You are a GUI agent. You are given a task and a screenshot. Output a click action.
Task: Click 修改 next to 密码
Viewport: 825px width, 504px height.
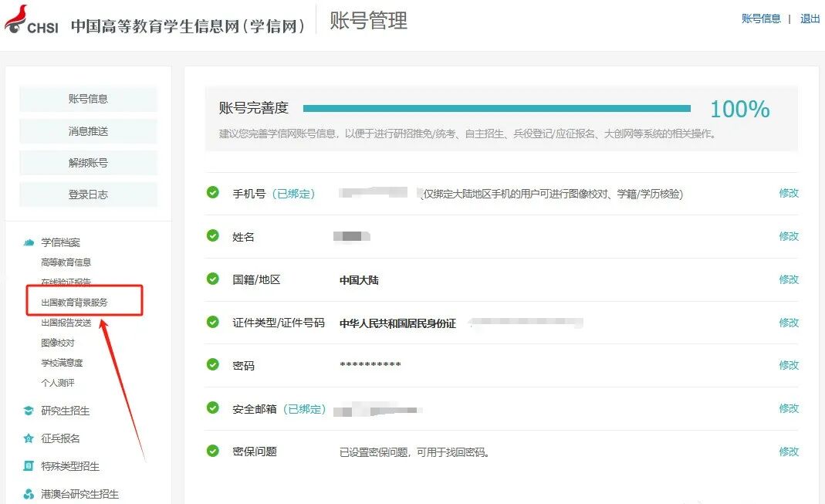click(x=789, y=364)
